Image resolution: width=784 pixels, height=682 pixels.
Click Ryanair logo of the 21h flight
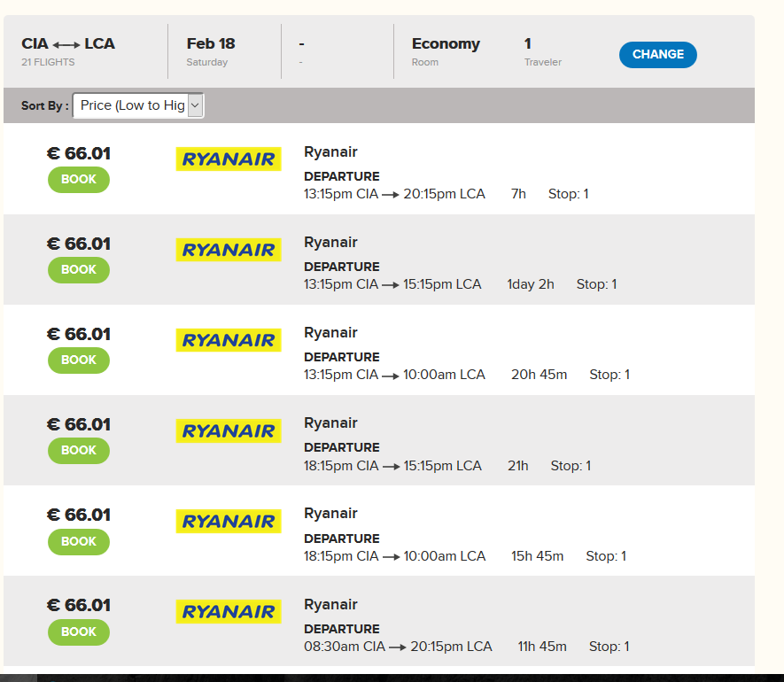click(x=229, y=430)
